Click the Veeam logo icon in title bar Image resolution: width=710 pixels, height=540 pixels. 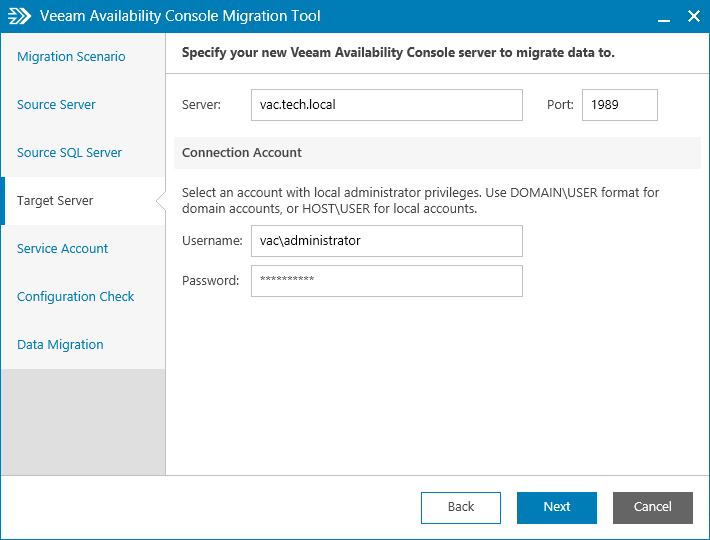point(19,16)
